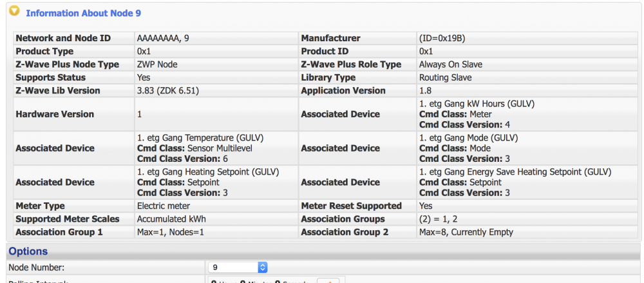Click the Z-Wave Lib Version value 3.83
The image size is (644, 283).
click(168, 91)
